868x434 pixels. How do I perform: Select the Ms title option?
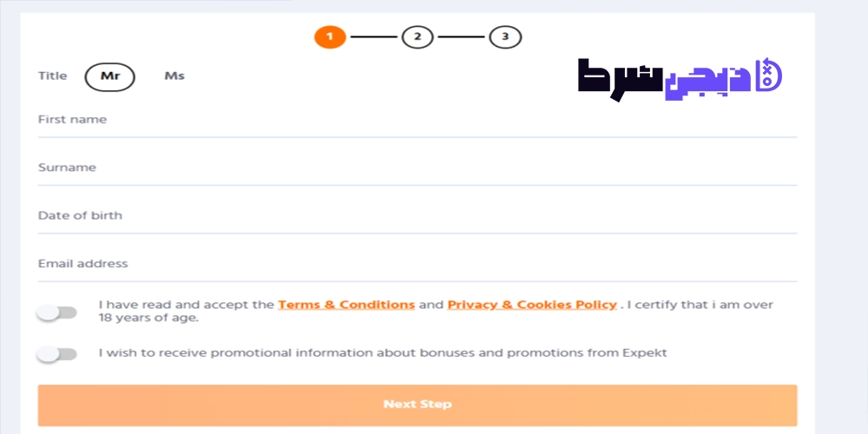(x=174, y=76)
